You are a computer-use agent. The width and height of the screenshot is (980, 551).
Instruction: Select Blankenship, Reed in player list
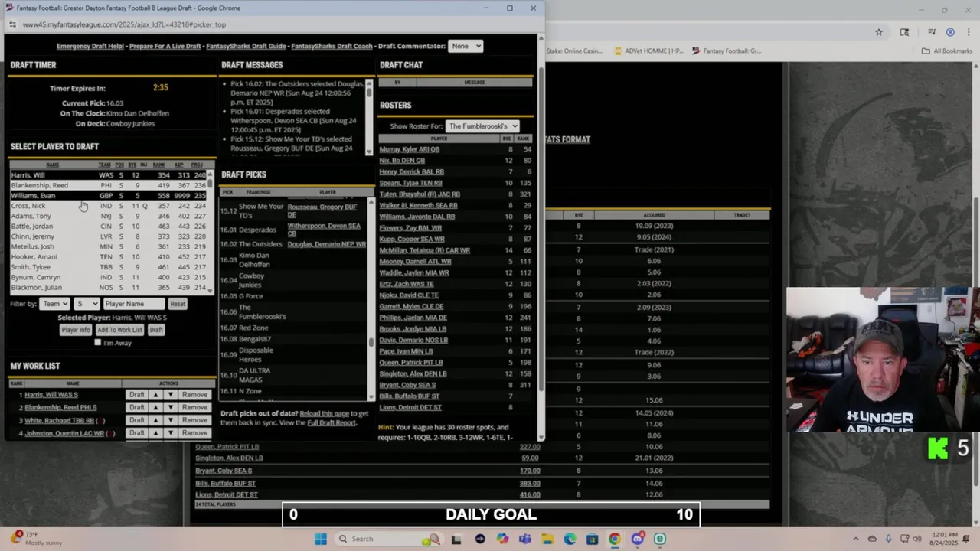click(108, 185)
